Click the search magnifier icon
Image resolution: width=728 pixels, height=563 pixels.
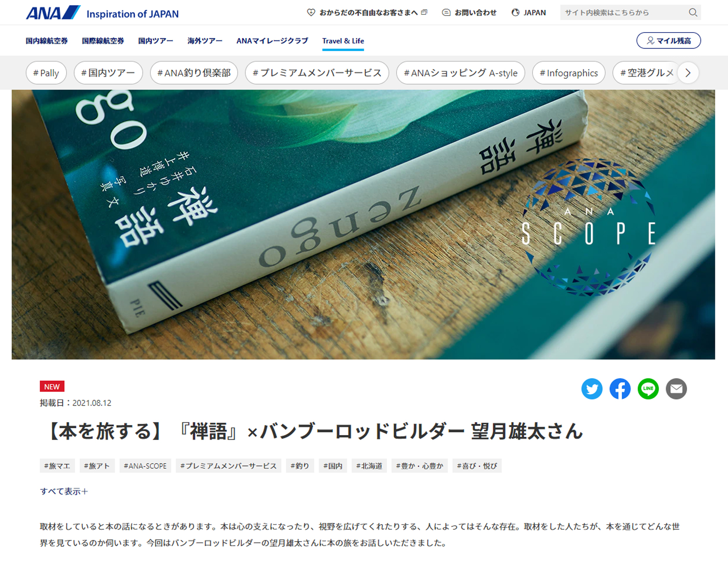pos(693,13)
